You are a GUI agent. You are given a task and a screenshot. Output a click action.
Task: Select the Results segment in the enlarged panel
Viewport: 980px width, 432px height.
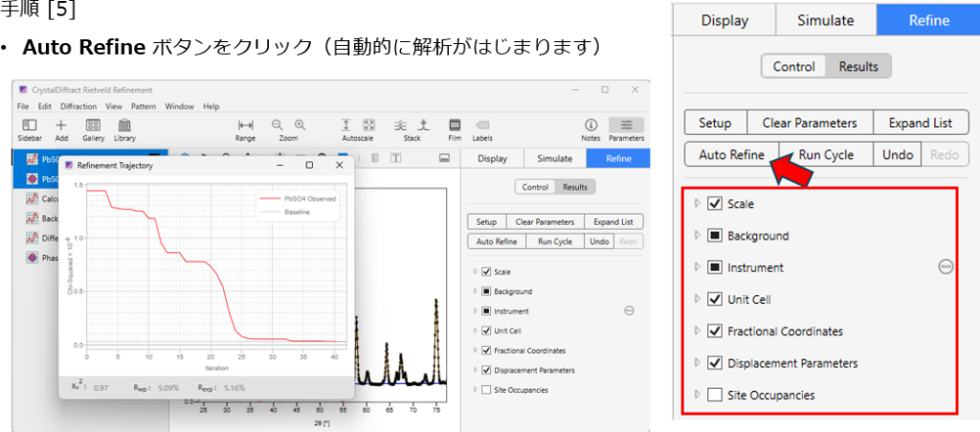pyautogui.click(x=858, y=66)
